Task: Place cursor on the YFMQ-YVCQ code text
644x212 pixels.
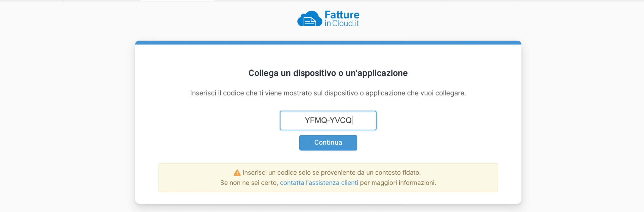Action: tap(328, 120)
